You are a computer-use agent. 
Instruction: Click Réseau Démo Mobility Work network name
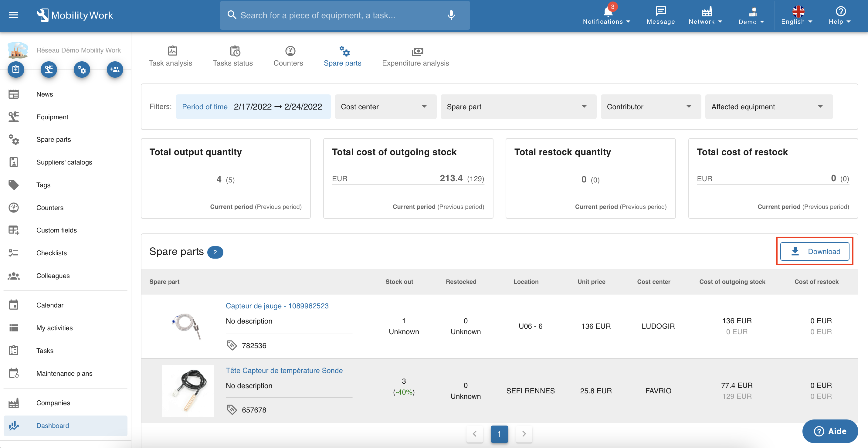click(x=79, y=50)
